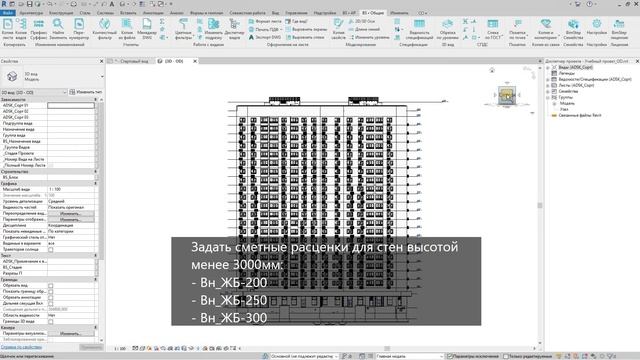640x360 pixels.
Task: Open the Стена по ГОСТ tool
Action: [493, 29]
